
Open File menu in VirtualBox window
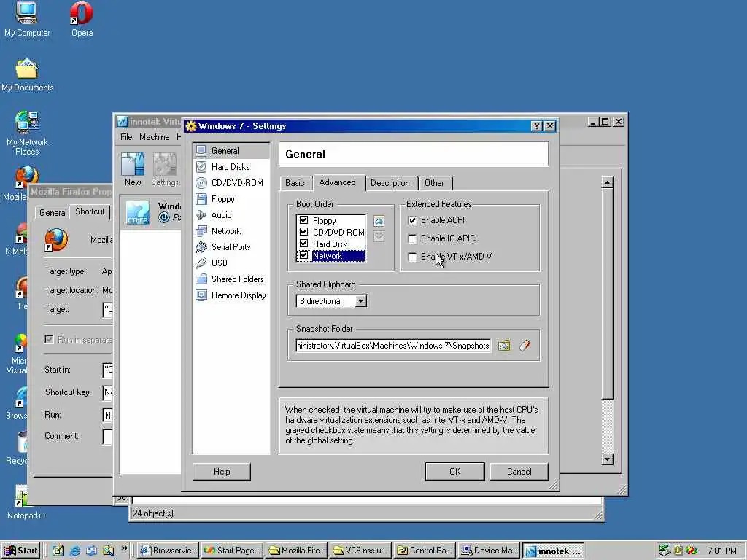126,137
